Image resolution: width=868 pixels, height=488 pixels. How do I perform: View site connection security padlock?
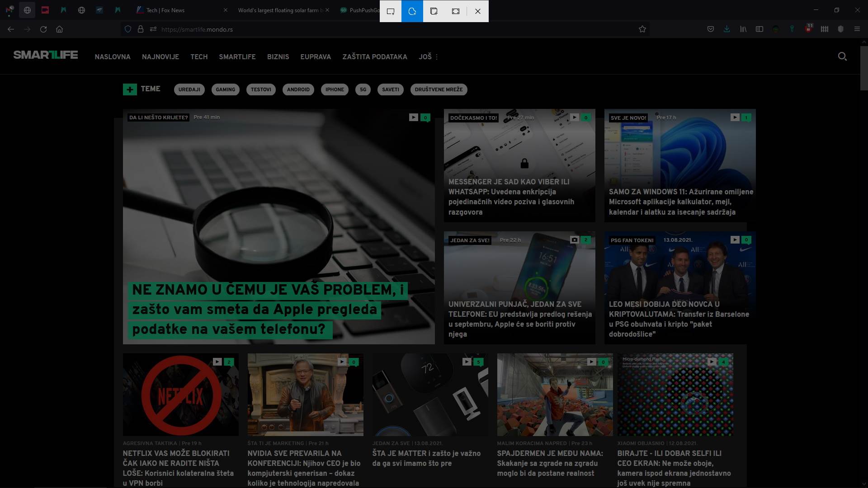(x=141, y=29)
